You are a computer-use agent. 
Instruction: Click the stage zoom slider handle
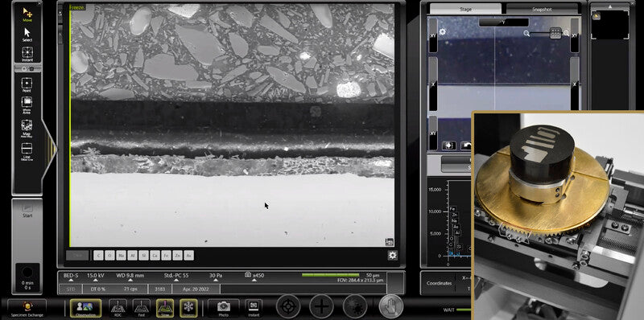pos(555,33)
